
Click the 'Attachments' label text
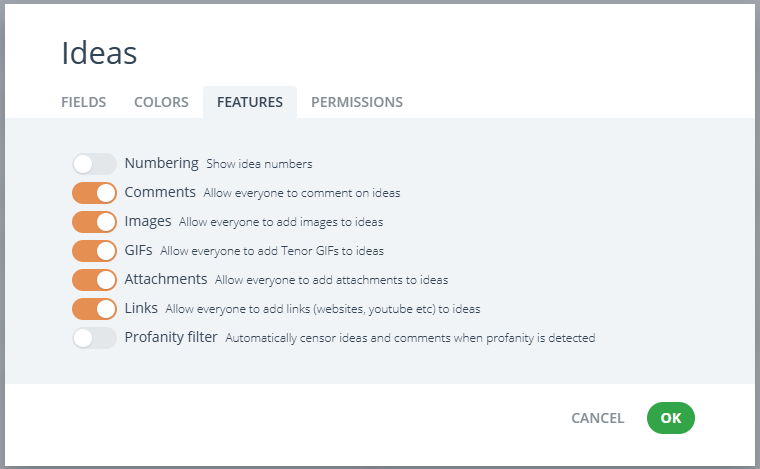[166, 279]
